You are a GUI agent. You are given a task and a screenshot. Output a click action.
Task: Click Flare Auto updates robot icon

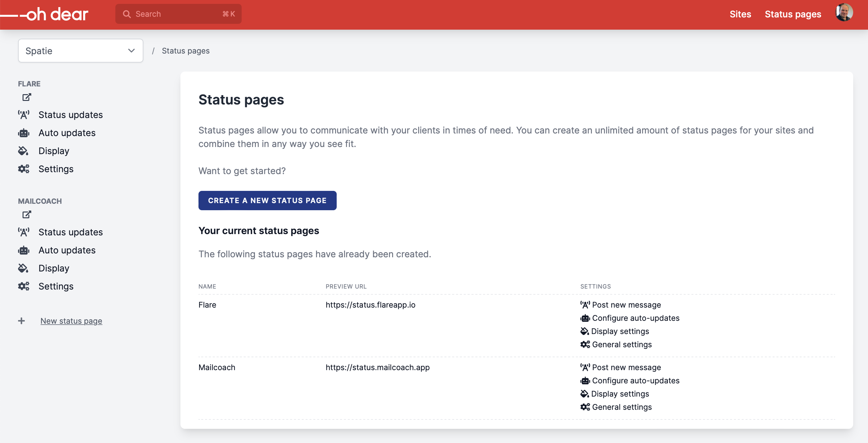tap(24, 133)
